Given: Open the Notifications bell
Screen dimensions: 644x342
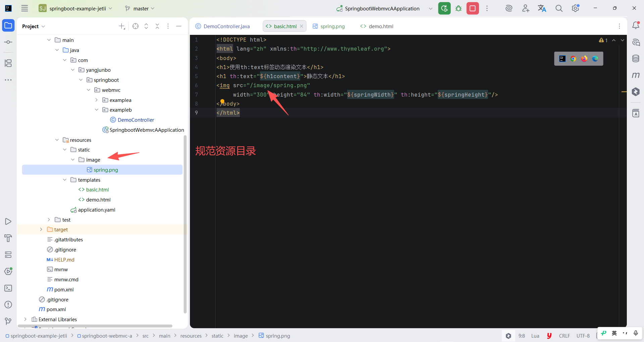Looking at the screenshot, I should pyautogui.click(x=636, y=25).
